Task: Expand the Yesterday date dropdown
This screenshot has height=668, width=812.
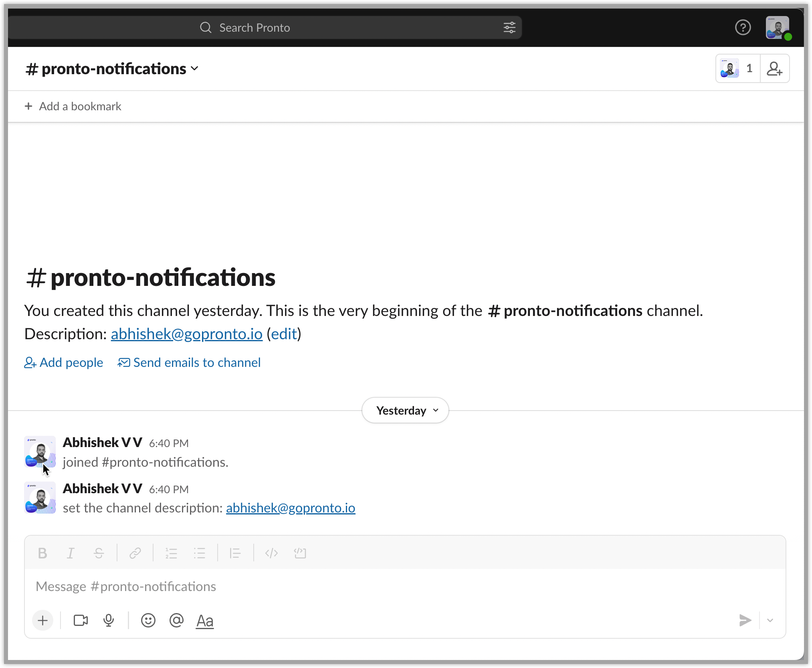Action: 405,411
